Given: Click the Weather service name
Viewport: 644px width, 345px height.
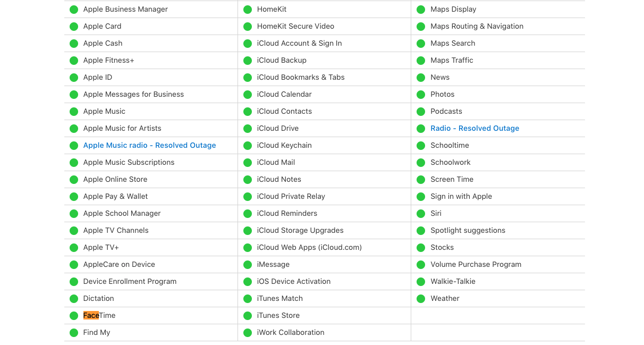Looking at the screenshot, I should 445,298.
